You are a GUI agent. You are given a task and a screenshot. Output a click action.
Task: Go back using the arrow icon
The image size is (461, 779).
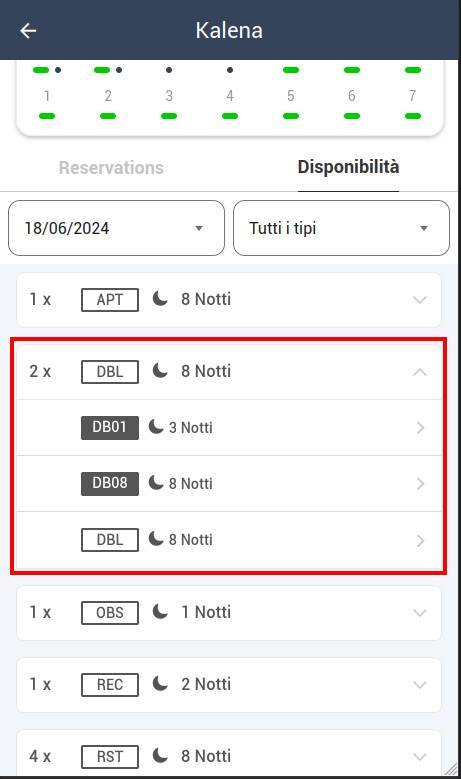(x=28, y=31)
